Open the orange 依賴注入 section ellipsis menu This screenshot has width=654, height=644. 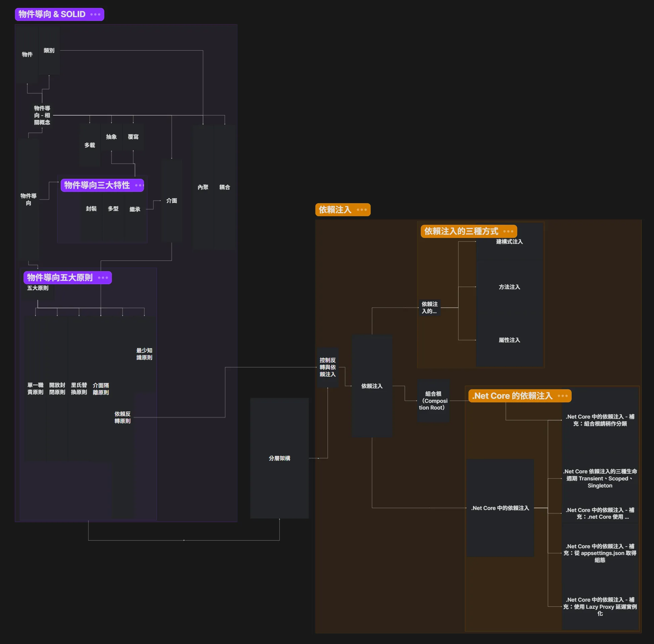[x=361, y=210]
